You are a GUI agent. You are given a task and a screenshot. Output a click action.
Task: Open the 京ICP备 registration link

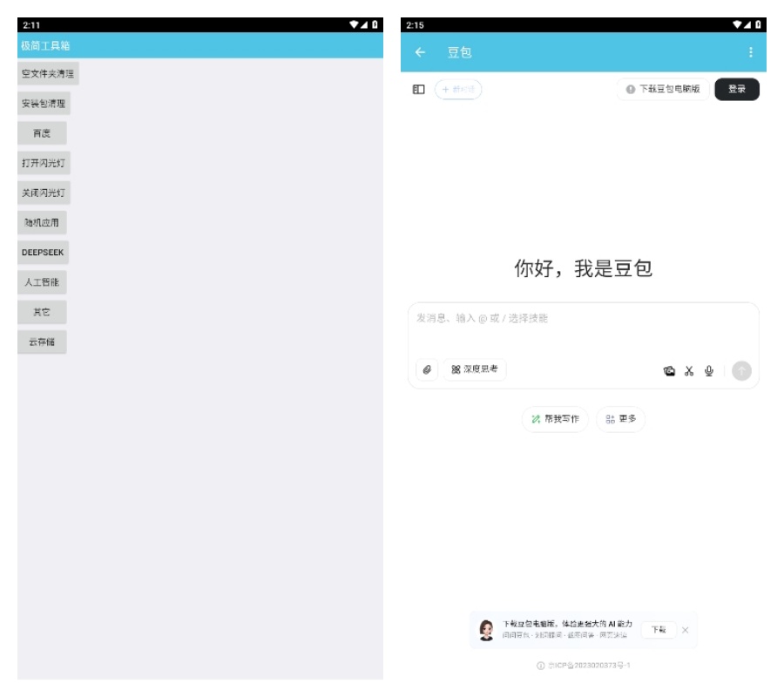pos(584,666)
